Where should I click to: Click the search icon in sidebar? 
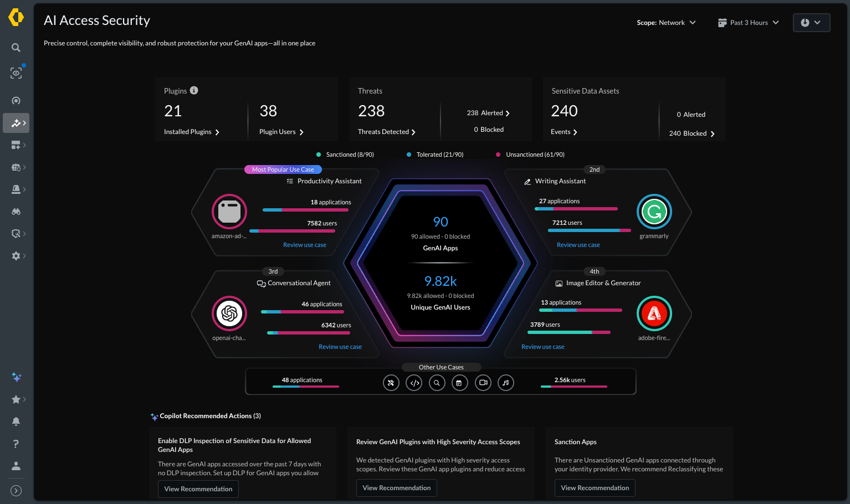[16, 48]
